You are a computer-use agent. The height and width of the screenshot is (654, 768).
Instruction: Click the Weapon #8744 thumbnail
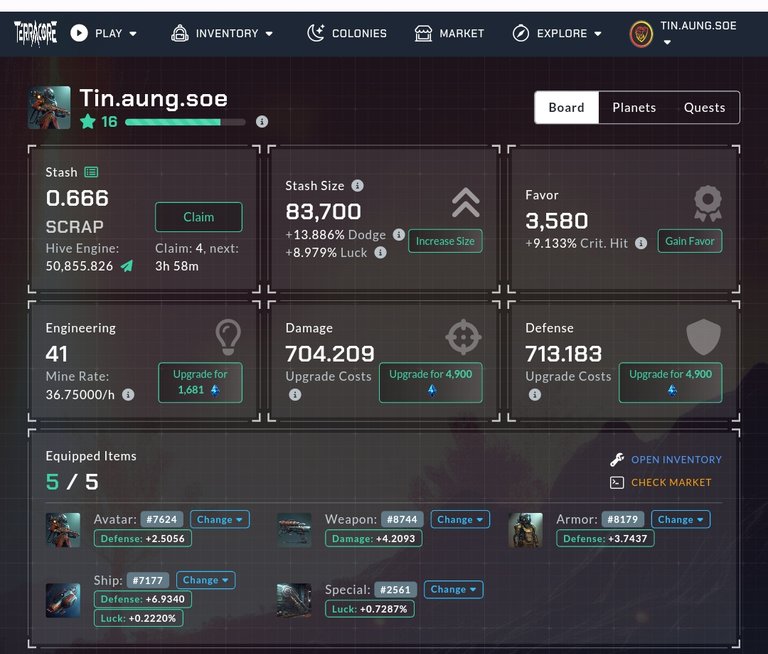click(294, 530)
